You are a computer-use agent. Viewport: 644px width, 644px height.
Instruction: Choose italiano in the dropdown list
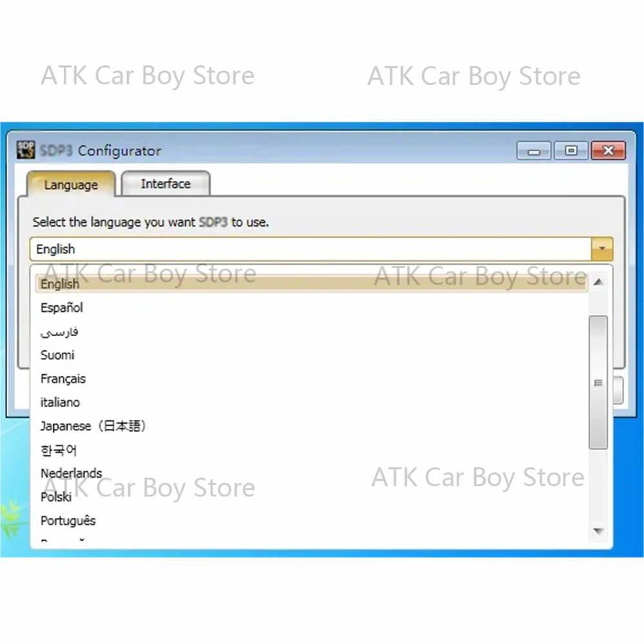[x=311, y=402]
